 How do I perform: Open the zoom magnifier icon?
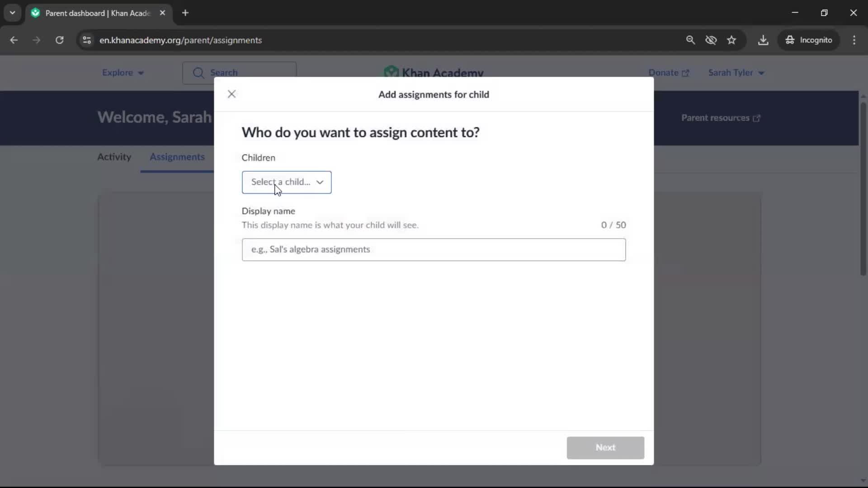[x=690, y=40]
